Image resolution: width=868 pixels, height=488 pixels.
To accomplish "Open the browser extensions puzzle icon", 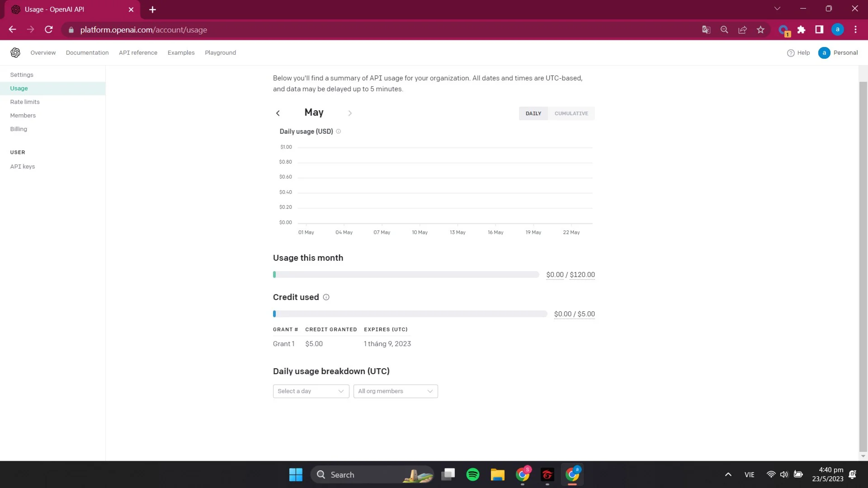I will (801, 30).
